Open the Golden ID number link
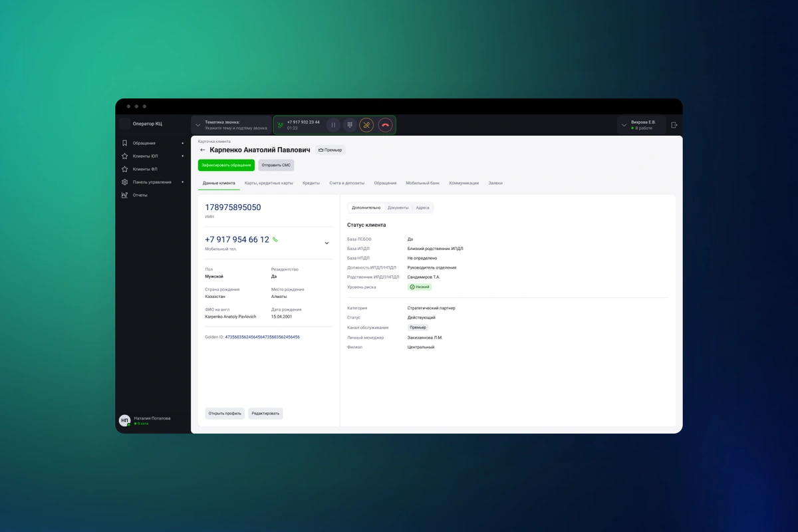The width and height of the screenshot is (798, 532). [262, 337]
